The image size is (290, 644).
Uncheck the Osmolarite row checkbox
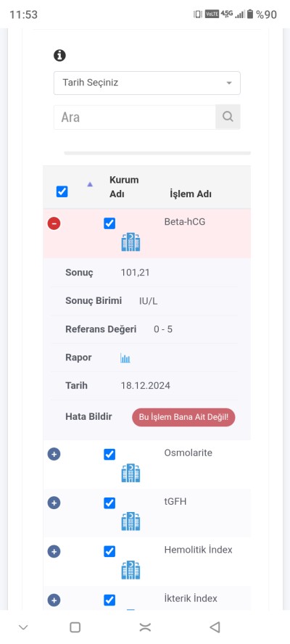click(109, 455)
